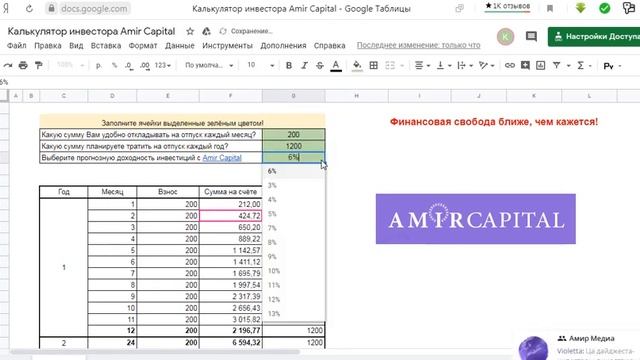Image resolution: width=640 pixels, height=360 pixels.
Task: Select 3% in dropdown list
Action: tap(293, 185)
